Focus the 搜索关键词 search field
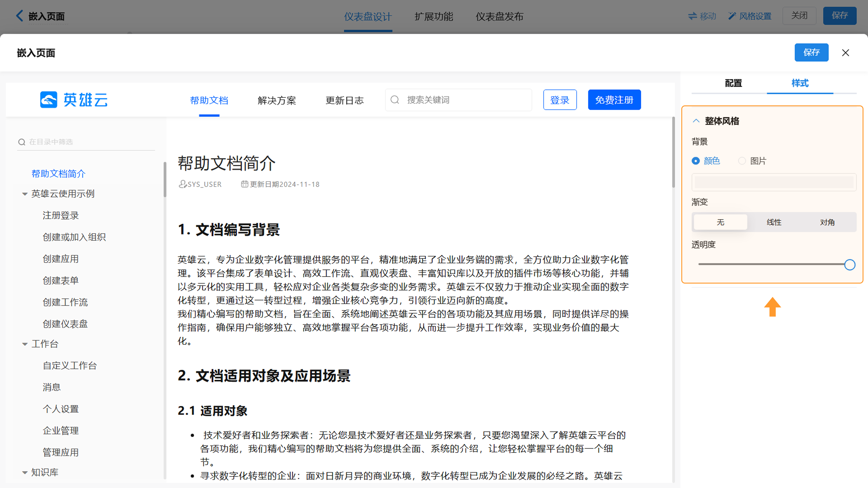Viewport: 868px width, 488px height. [x=459, y=100]
